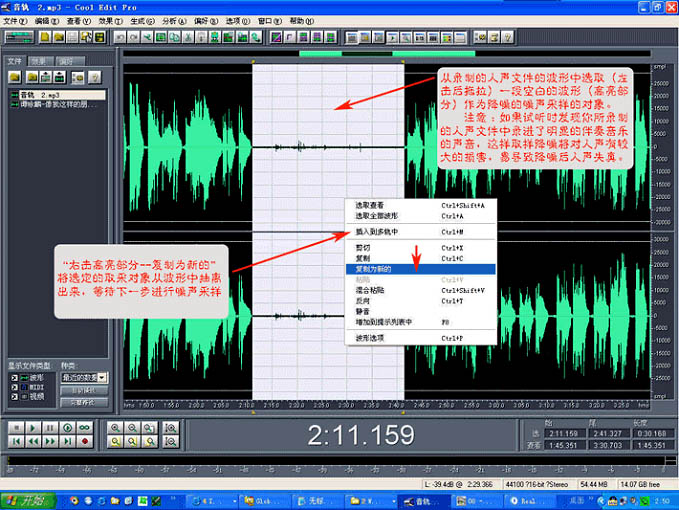Image resolution: width=679 pixels, height=510 pixels.
Task: Open the 效果 menu in menu bar
Action: 105,20
